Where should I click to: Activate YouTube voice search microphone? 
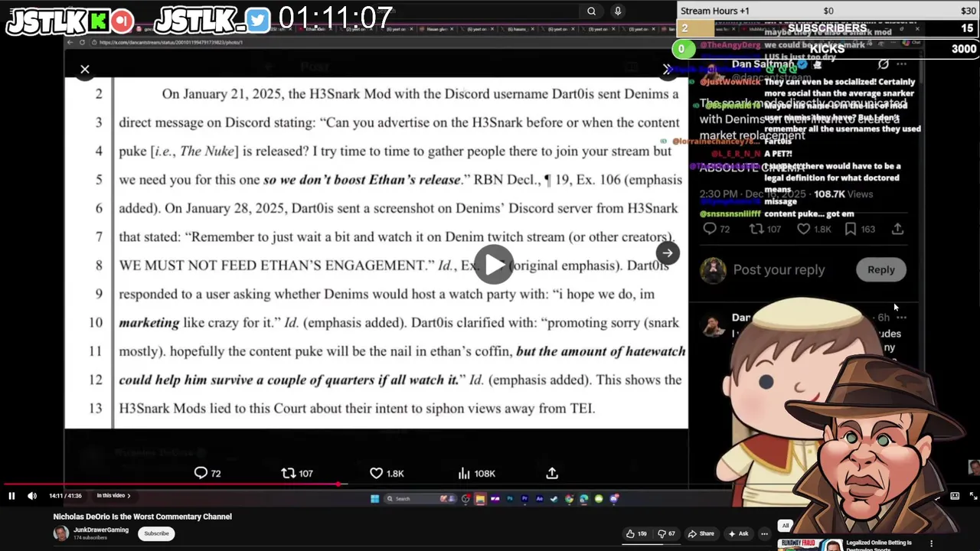click(618, 11)
